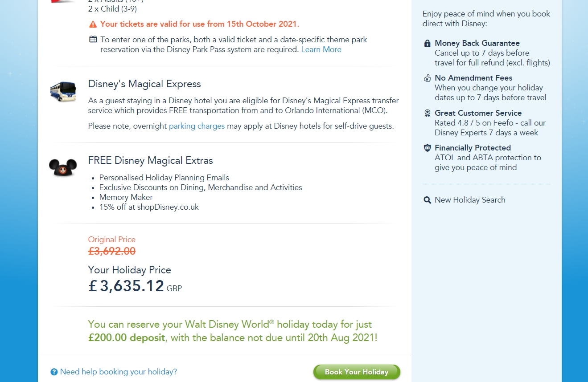Click the £200.00 deposit text
Screen dimensions: 588x382
(127, 337)
